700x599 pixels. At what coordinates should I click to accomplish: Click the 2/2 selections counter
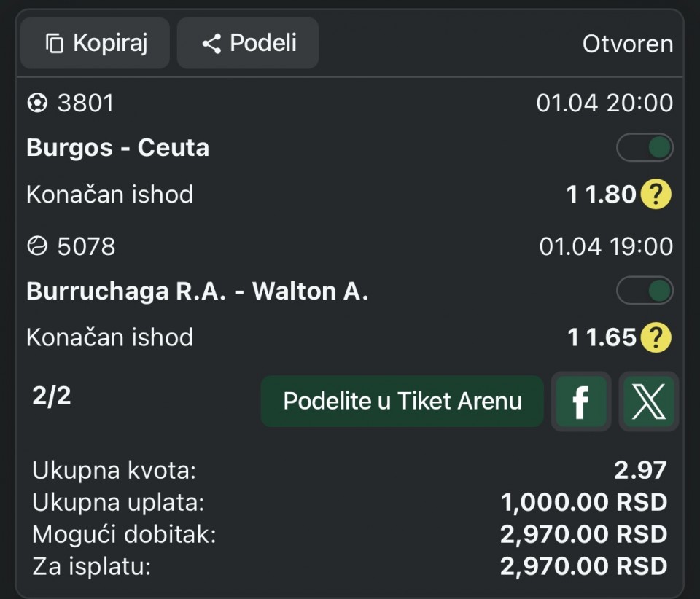[52, 396]
